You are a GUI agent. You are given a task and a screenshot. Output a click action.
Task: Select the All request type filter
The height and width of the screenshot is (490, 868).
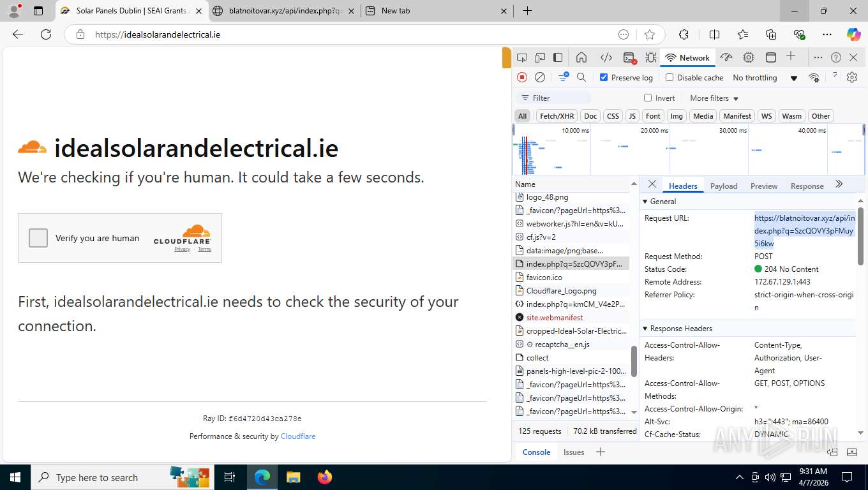pos(523,116)
